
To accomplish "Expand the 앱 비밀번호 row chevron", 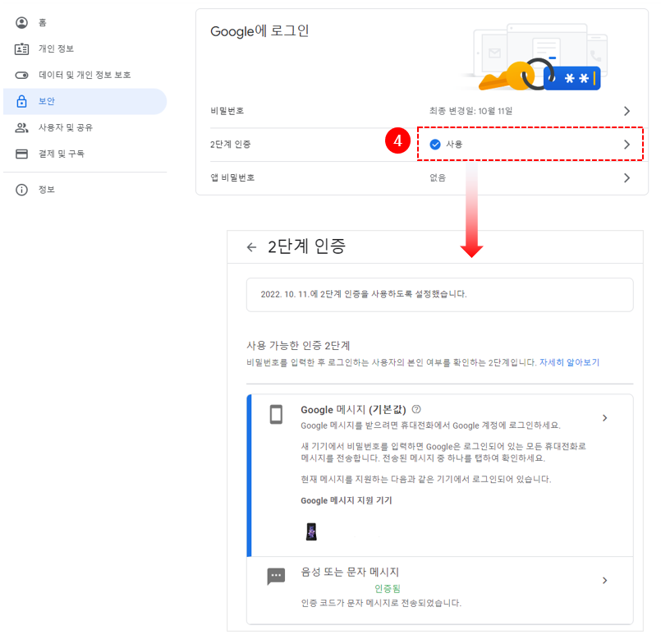I will pos(627,178).
